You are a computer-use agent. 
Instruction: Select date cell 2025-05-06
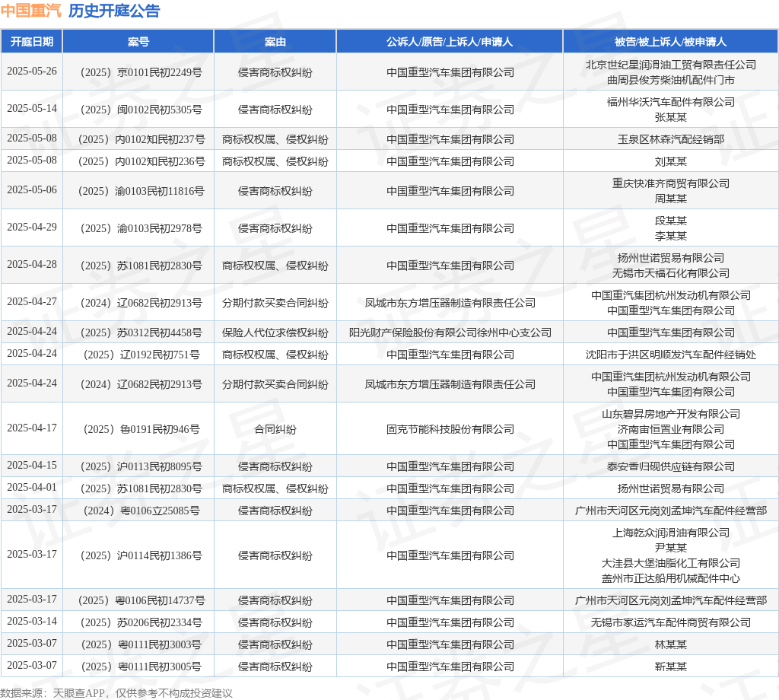(x=32, y=189)
